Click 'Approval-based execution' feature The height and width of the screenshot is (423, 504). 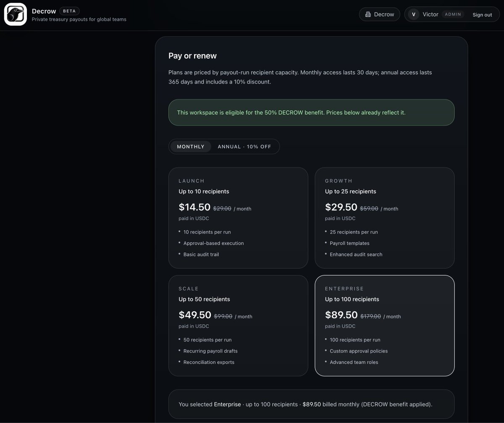coord(213,243)
